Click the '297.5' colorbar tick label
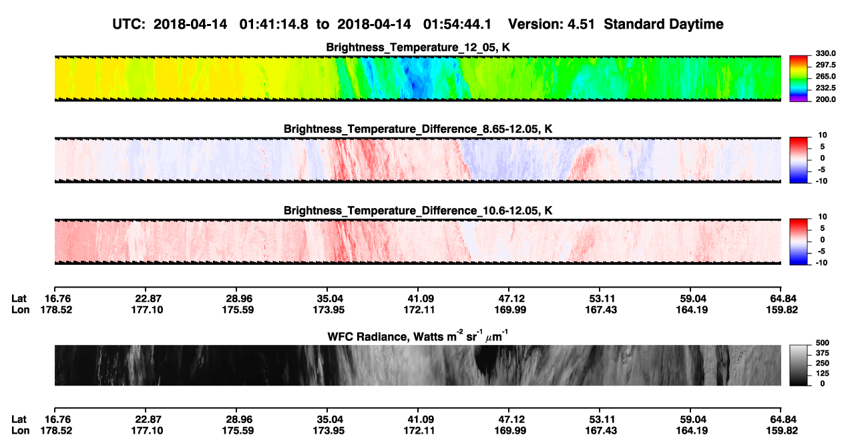 coord(827,65)
